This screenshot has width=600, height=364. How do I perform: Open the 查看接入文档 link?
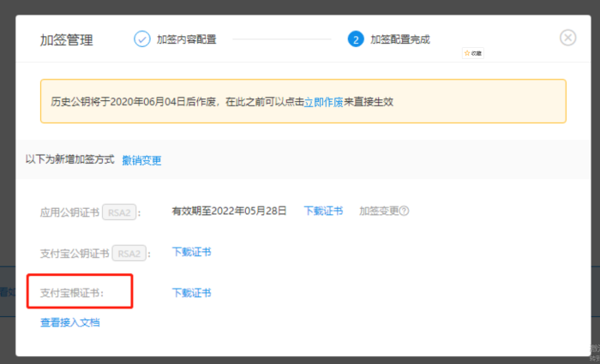pos(70,323)
